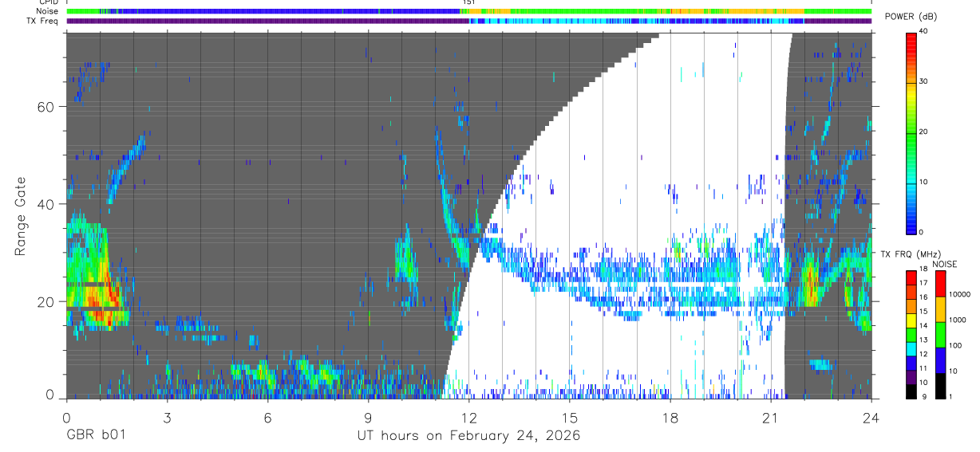This screenshot has width=980, height=452.
Task: Click the TX Freq color strip above the plot
Action: [x=468, y=21]
